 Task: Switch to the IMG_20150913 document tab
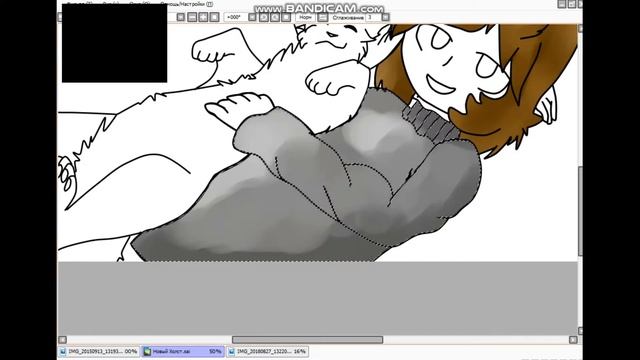(98, 351)
